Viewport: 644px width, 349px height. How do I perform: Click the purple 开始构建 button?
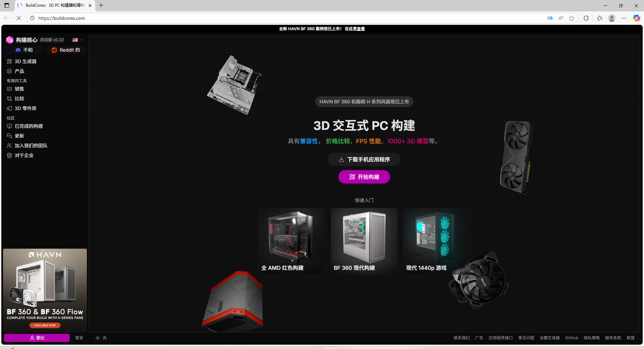click(x=364, y=177)
